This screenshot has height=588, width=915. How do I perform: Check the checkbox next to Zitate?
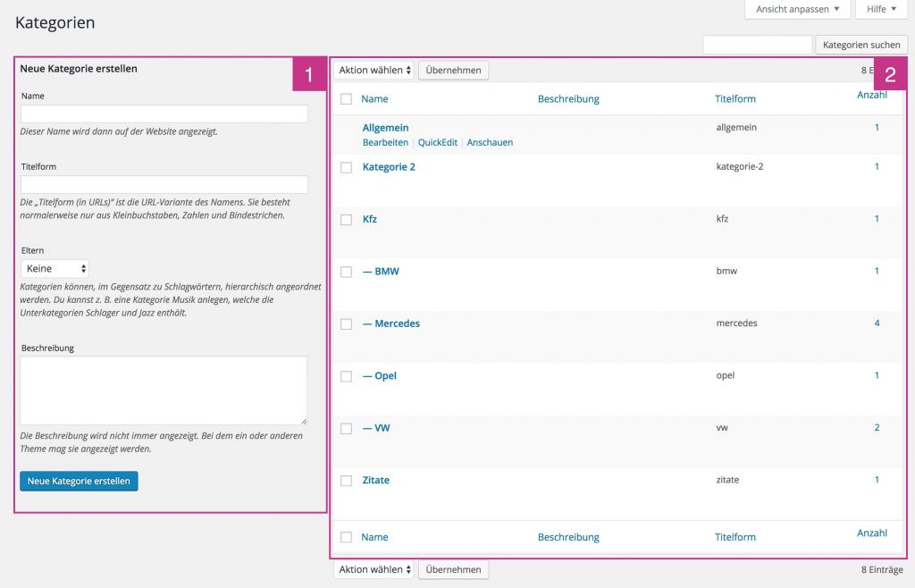coord(346,480)
